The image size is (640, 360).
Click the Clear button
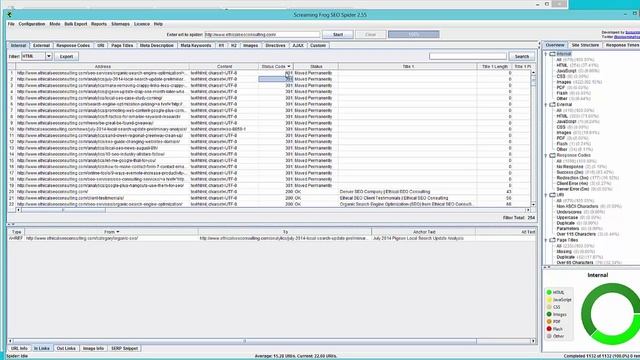pos(370,35)
